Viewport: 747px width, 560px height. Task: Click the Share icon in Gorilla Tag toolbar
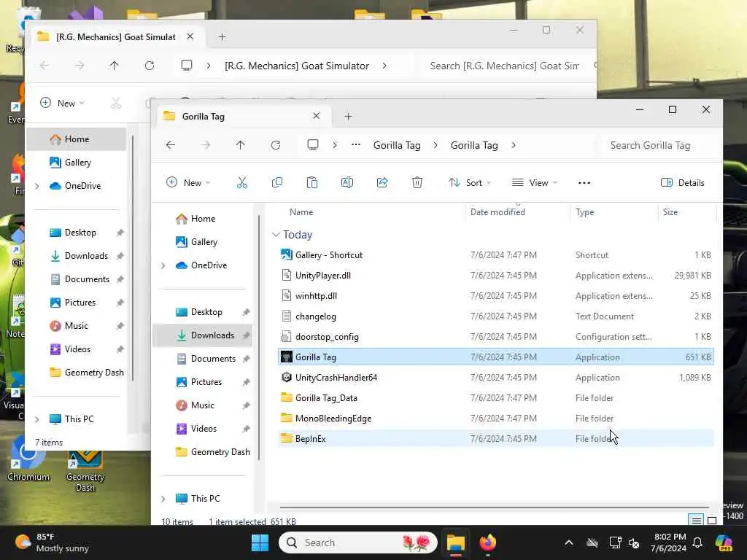coord(382,183)
